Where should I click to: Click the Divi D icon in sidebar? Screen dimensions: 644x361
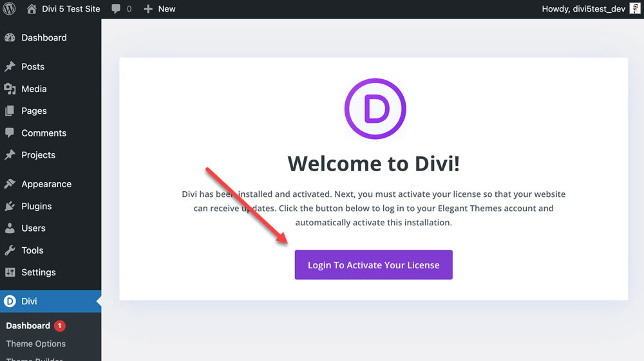point(10,301)
